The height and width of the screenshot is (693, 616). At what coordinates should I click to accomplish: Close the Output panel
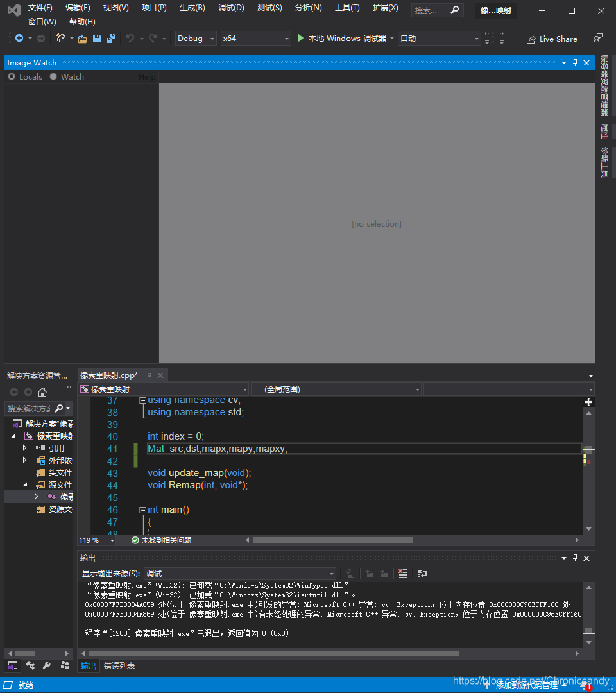(586, 558)
